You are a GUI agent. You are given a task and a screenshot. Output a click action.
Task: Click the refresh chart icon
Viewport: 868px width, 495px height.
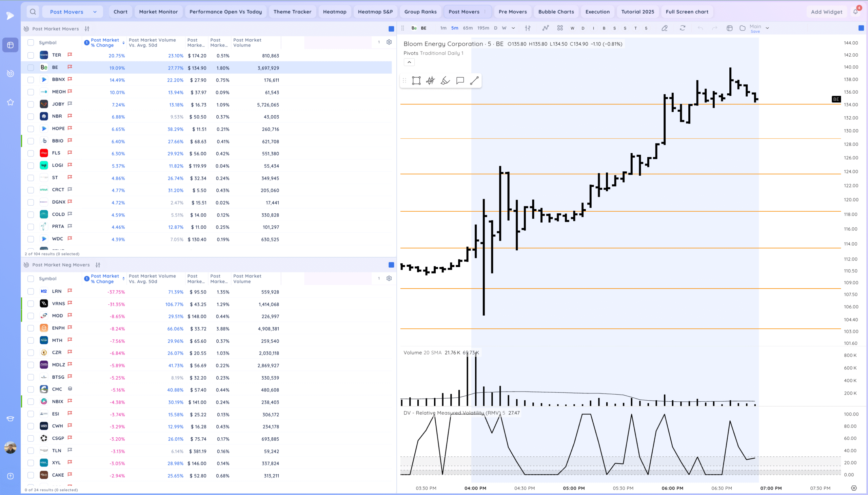click(682, 28)
